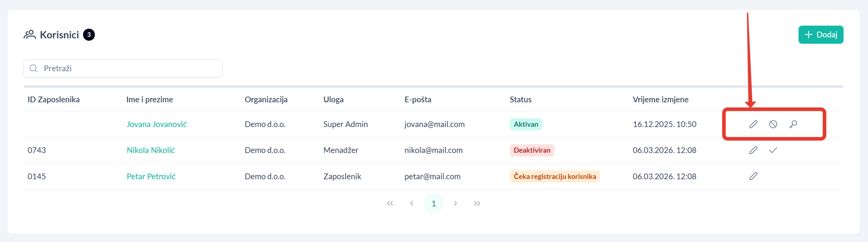This screenshot has width=868, height=242.
Task: Go to next page arrow
Action: click(x=455, y=203)
